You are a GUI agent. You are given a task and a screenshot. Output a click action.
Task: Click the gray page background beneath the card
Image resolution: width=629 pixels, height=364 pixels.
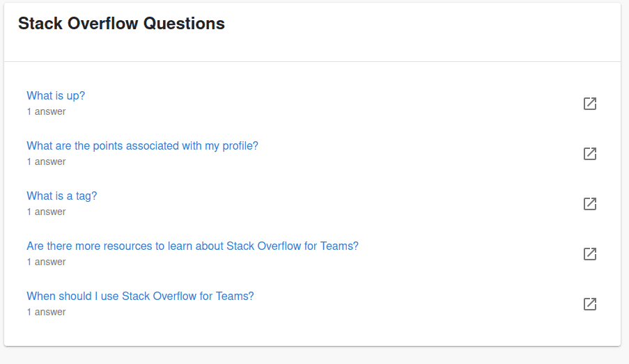coord(315,356)
